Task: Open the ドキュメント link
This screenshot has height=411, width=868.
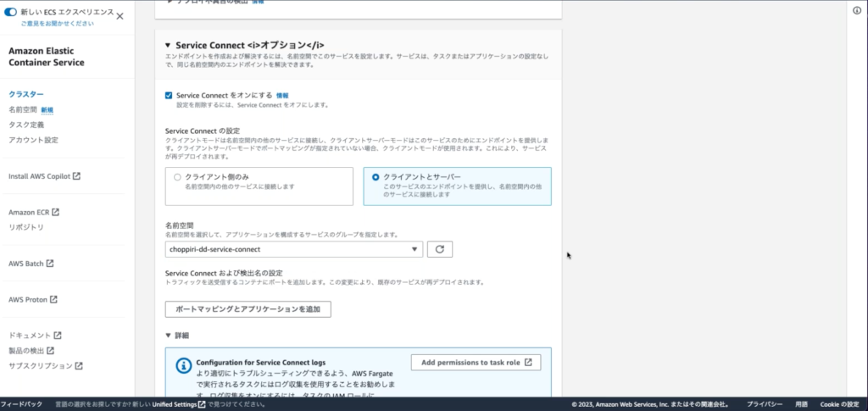Action: click(30, 336)
